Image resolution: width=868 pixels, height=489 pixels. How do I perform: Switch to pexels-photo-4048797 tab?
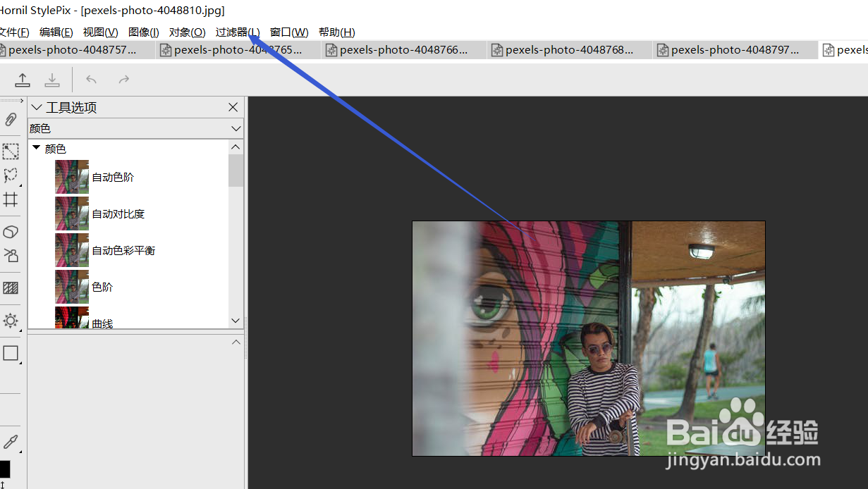(x=735, y=50)
